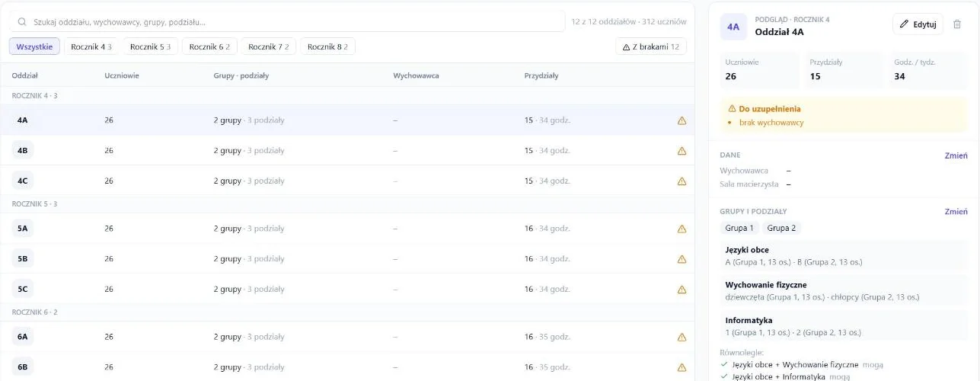Click the warning icon in row 4C
This screenshot has height=381, width=980.
pyautogui.click(x=682, y=181)
